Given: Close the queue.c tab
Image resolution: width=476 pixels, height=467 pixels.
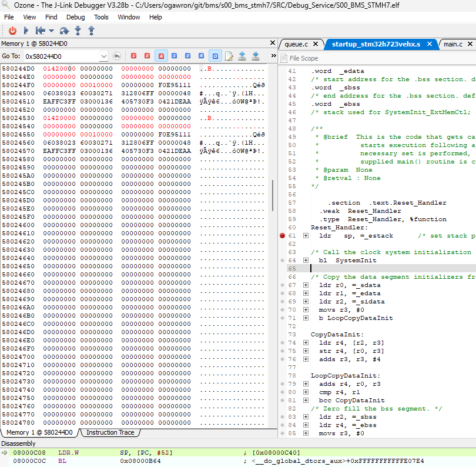Looking at the screenshot, I should click(316, 44).
